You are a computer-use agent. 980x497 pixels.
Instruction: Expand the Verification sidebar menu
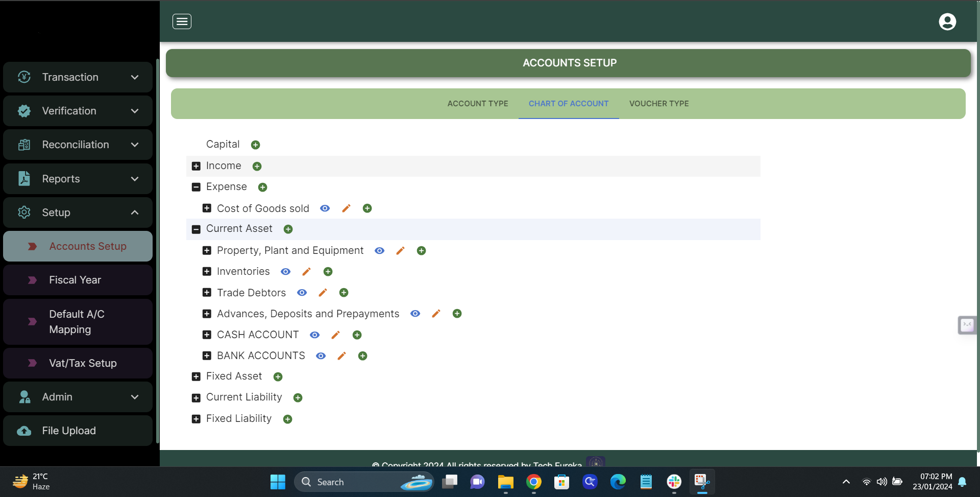(x=78, y=111)
